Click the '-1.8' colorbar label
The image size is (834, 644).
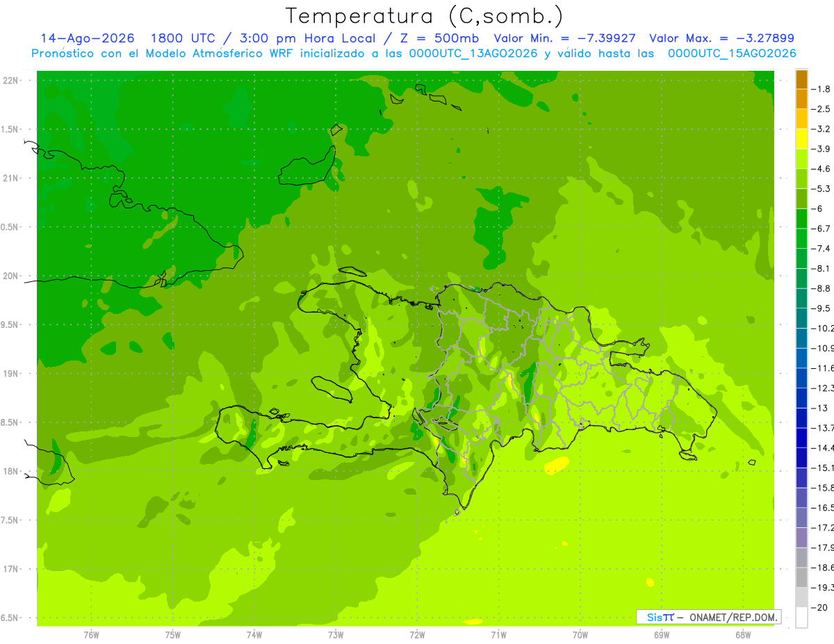pos(821,89)
